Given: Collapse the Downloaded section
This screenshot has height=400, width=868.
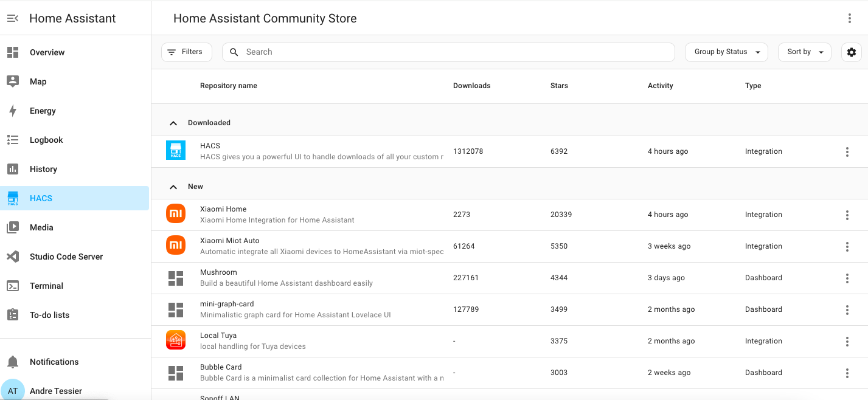Looking at the screenshot, I should click(x=173, y=122).
